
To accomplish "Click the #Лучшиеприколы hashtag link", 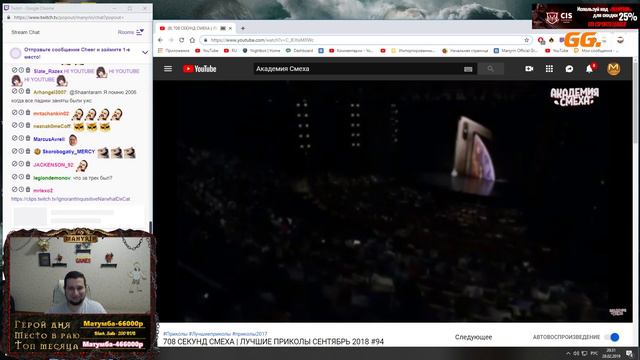I will [x=210, y=333].
